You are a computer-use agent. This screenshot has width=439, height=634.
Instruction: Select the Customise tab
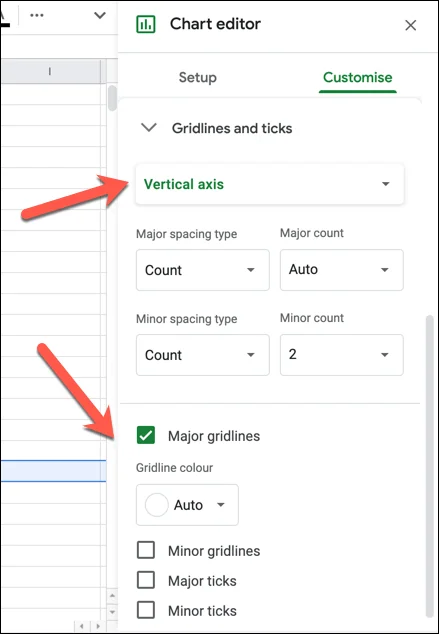point(358,77)
